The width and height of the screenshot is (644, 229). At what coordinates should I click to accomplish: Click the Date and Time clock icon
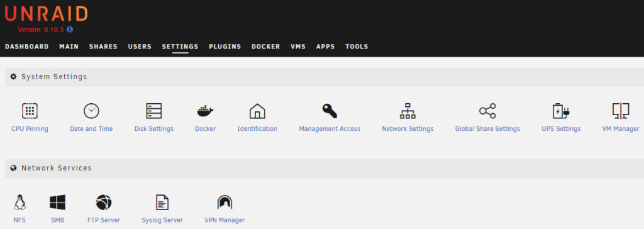click(x=91, y=111)
